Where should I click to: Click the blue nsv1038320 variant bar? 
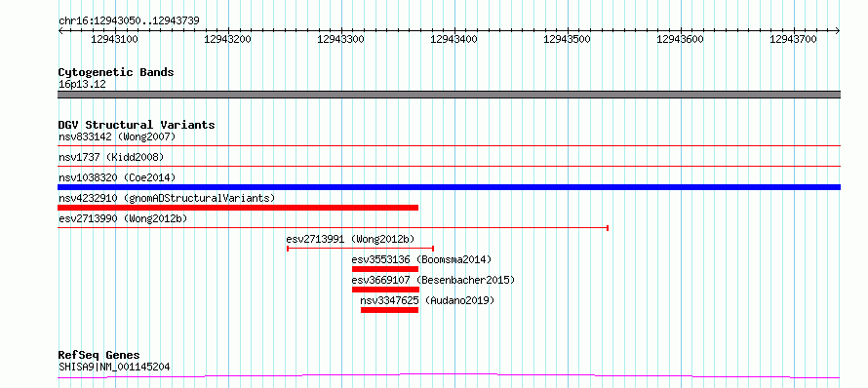(x=449, y=187)
